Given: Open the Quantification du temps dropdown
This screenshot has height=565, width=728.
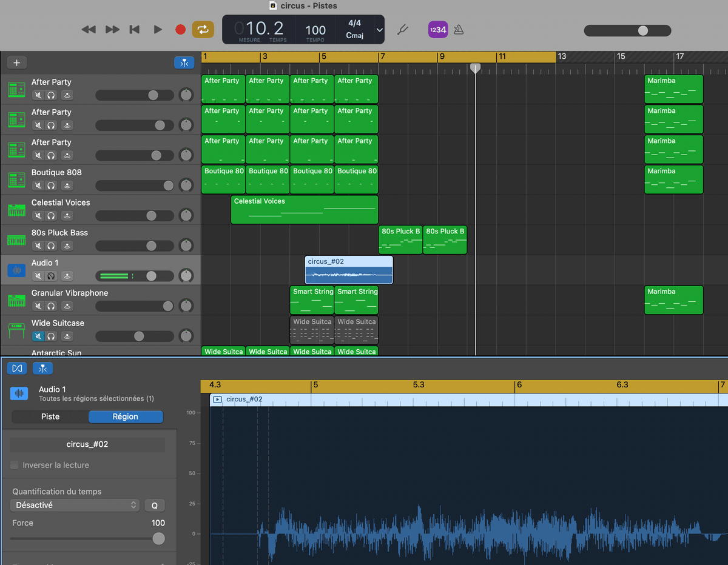Looking at the screenshot, I should pos(75,505).
